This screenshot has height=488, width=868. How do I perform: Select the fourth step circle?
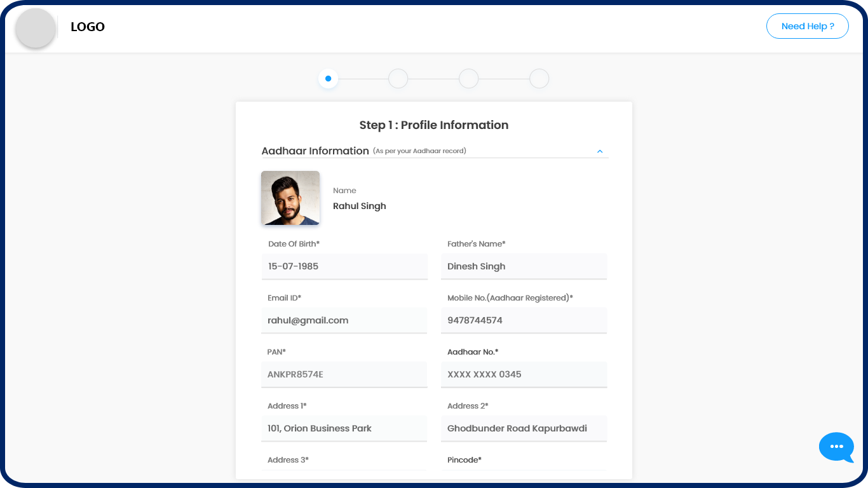[x=539, y=79]
